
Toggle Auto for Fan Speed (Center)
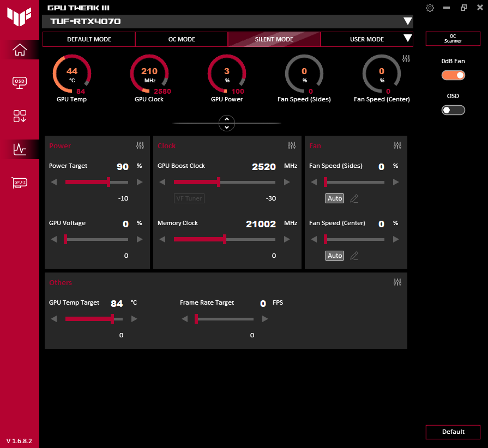pyautogui.click(x=335, y=256)
